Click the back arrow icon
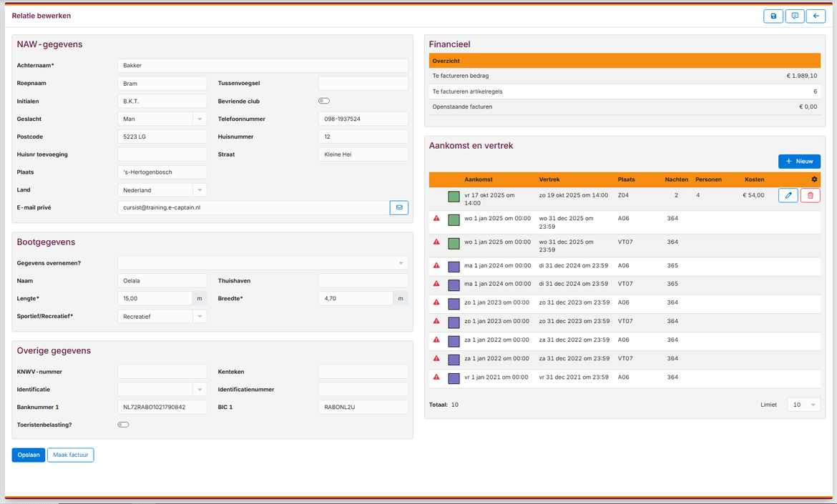Viewport: 837px width, 504px height. click(816, 16)
